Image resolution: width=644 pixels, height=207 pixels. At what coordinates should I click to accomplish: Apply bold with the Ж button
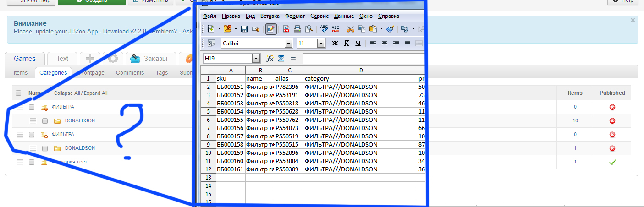click(335, 44)
